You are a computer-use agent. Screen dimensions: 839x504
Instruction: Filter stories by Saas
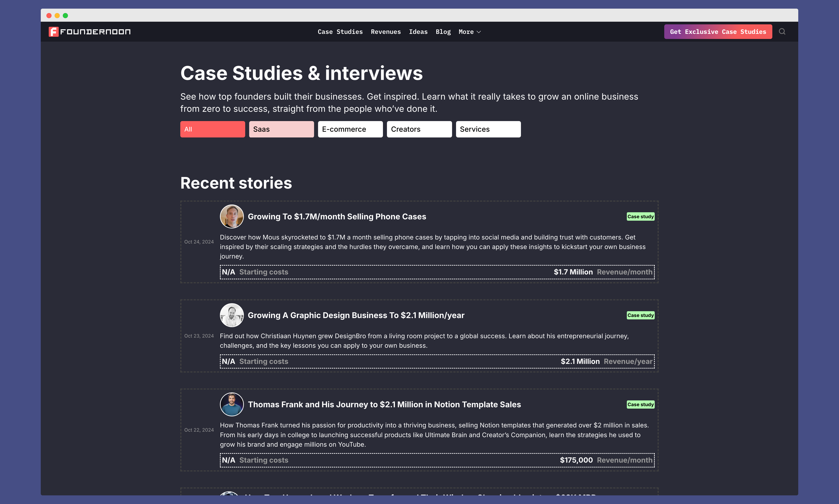(281, 129)
